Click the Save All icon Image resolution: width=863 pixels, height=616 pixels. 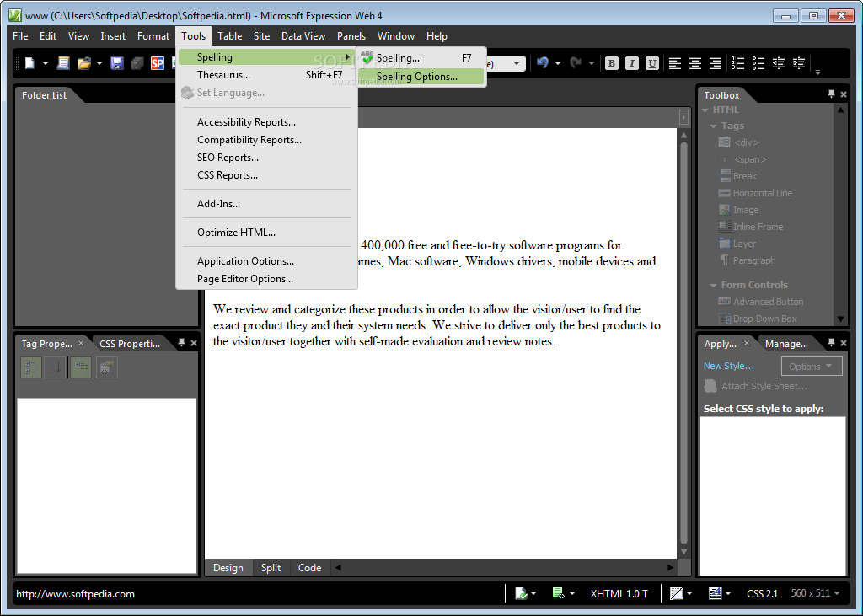(137, 63)
